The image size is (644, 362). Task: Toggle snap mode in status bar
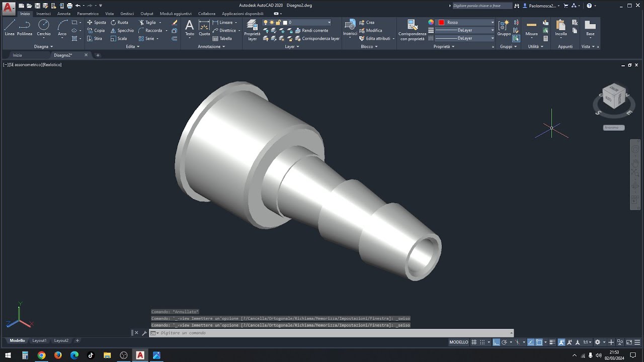[482, 342]
